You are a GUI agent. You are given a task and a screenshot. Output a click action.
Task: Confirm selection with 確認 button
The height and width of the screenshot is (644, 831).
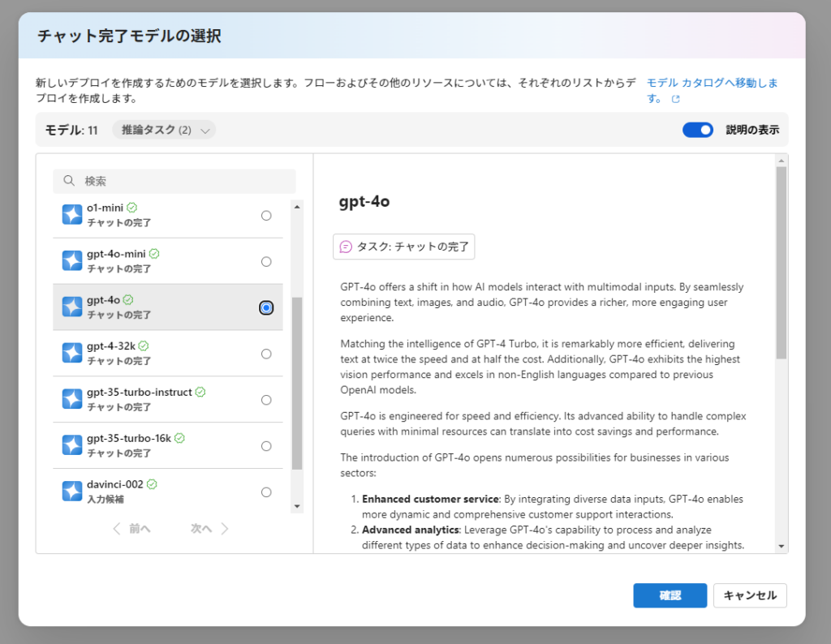(670, 595)
